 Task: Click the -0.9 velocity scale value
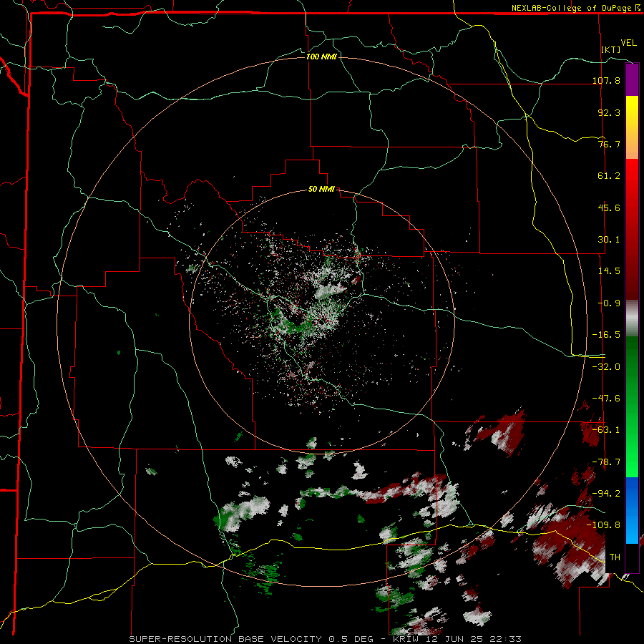609,303
